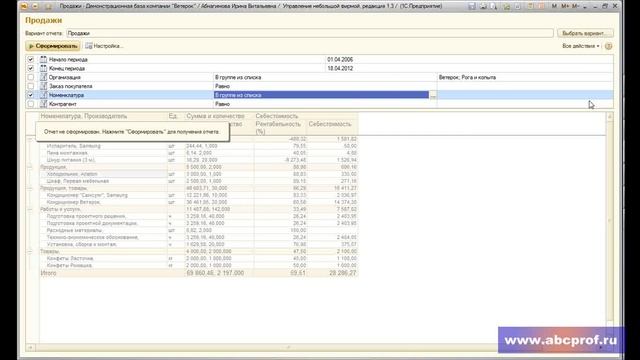The width and height of the screenshot is (640, 360).
Task: Click the Вариант отчета input field
Action: pyautogui.click(x=310, y=33)
